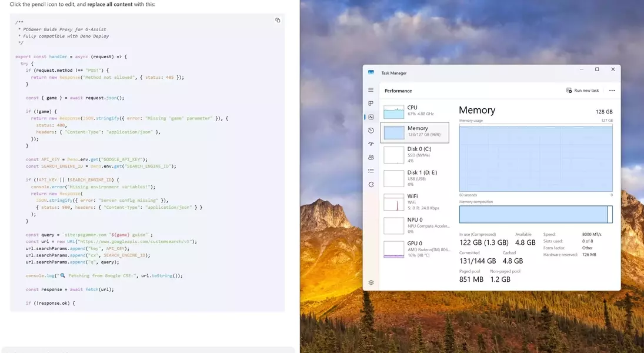Viewport: 644px width, 353px height.
Task: Click the Hardware reserved 726 MB value
Action: [589, 255]
